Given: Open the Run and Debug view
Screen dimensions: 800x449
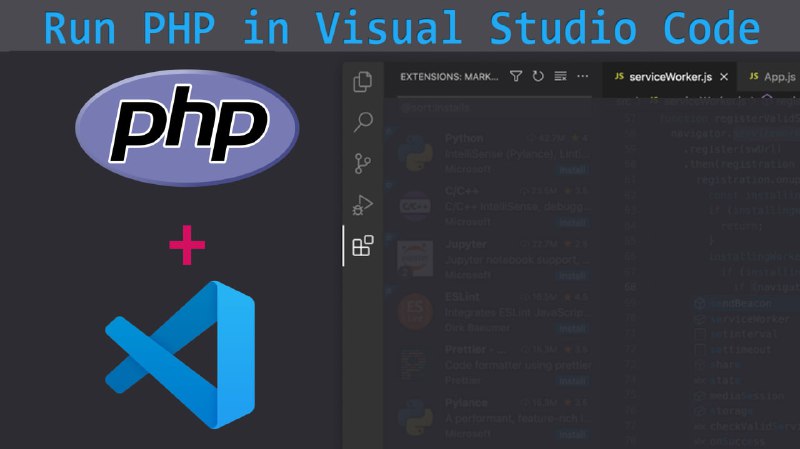Looking at the screenshot, I should pos(363,205).
